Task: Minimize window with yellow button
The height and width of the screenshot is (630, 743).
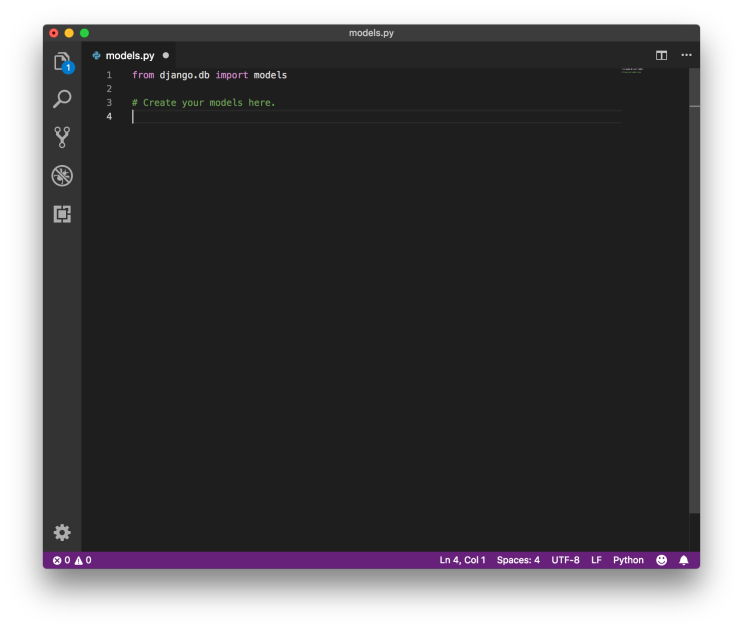Action: tap(69, 33)
